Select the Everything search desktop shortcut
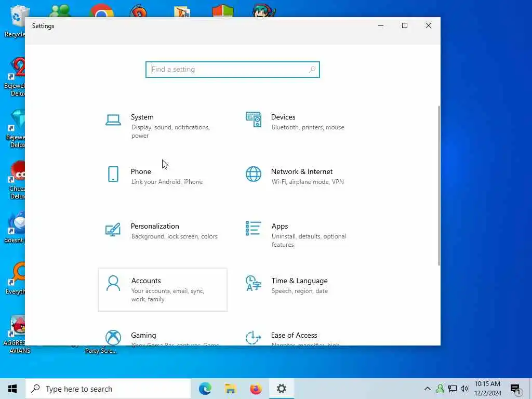 (16, 278)
